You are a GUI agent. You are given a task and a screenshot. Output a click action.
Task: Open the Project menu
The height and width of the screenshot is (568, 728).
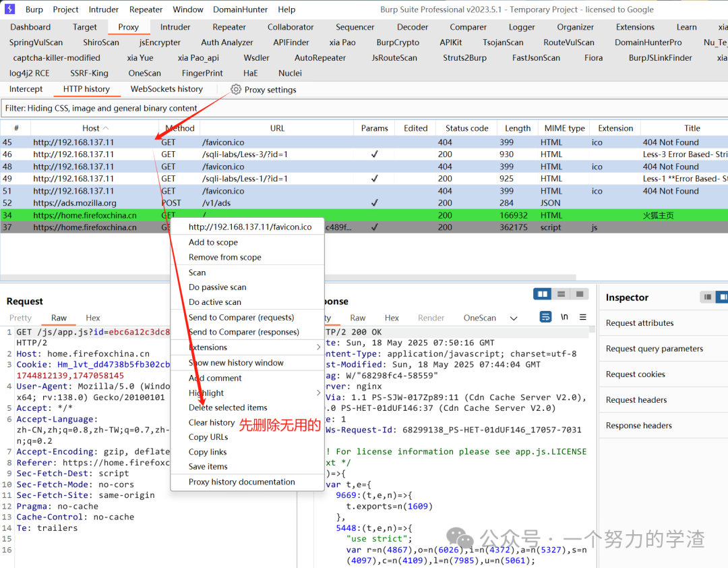click(65, 9)
